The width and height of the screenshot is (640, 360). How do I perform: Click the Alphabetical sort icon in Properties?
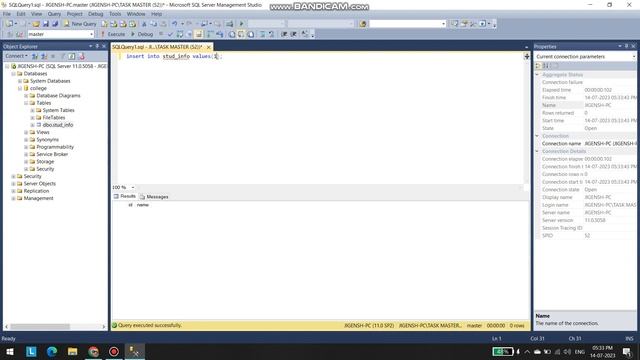547,66
